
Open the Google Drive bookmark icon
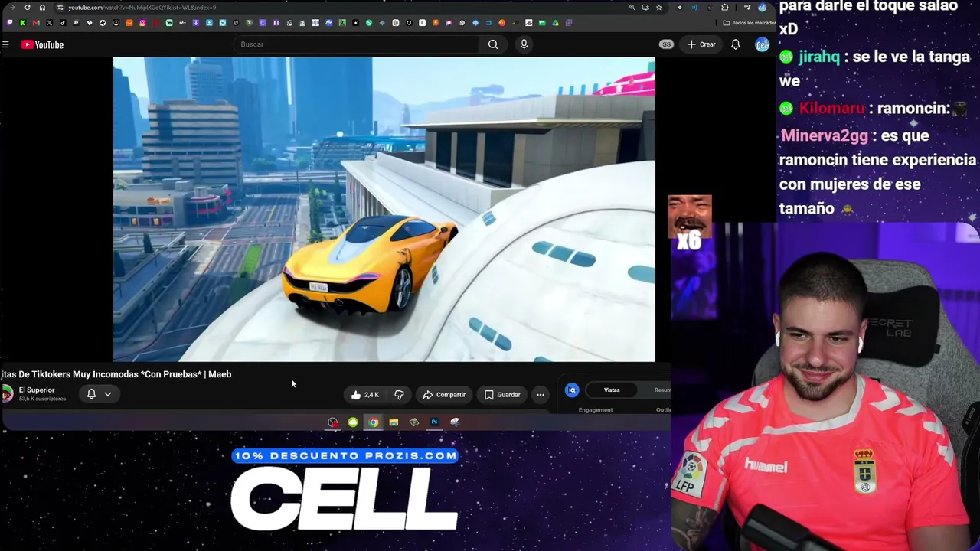tap(555, 23)
